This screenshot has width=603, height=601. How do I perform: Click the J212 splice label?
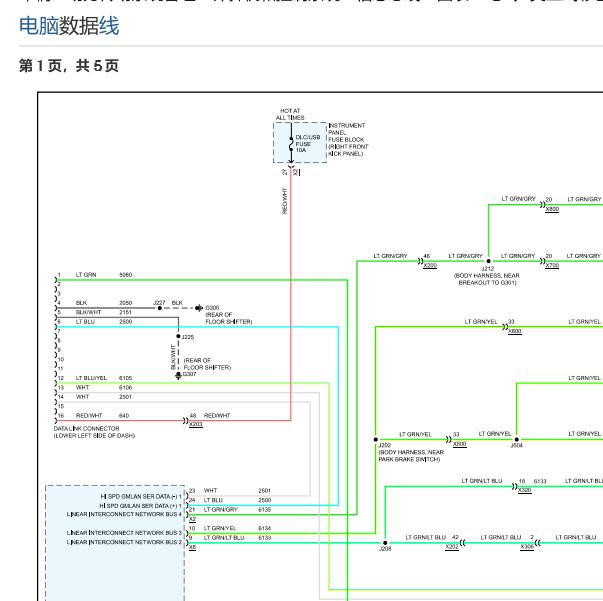click(488, 269)
